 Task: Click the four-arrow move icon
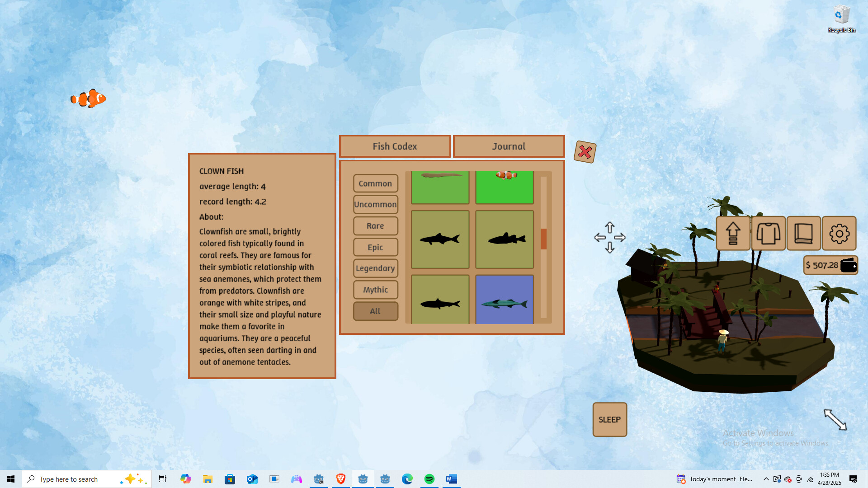609,237
